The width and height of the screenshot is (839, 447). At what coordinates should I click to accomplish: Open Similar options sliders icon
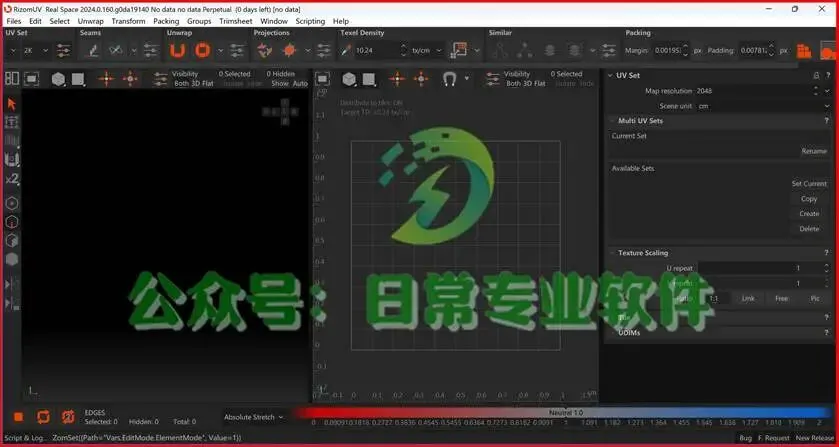point(609,51)
